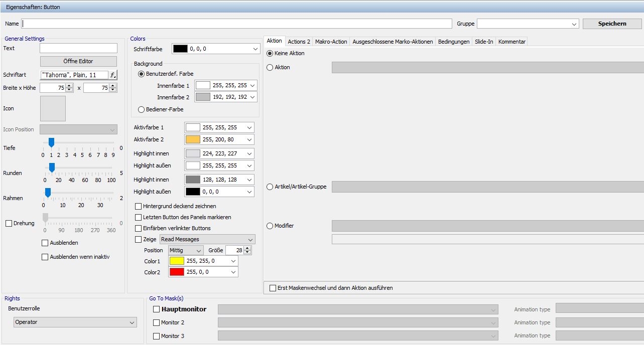Click the empty Icon preview box
The width and height of the screenshot is (644, 345).
coord(53,108)
